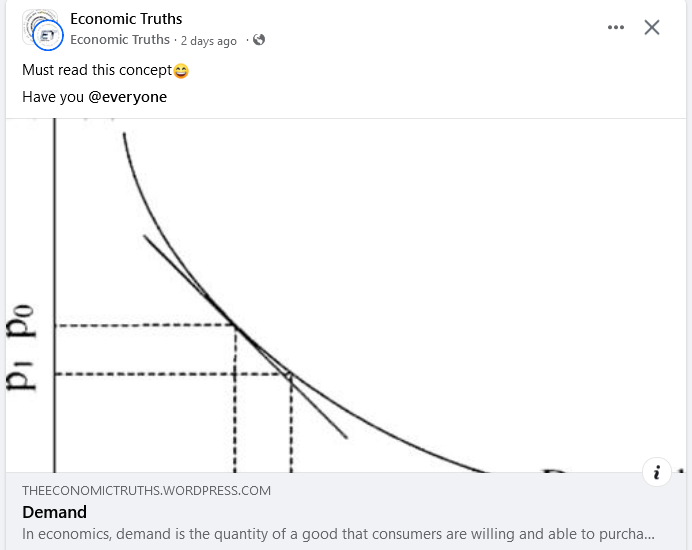Click the globe public audience icon

pos(259,40)
